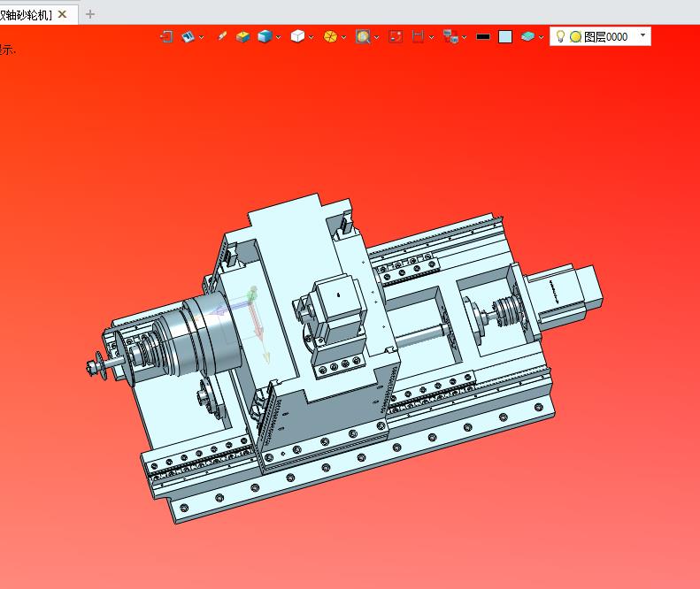The image size is (700, 589).
Task: Click the yellow circle layer status icon
Action: click(x=575, y=36)
